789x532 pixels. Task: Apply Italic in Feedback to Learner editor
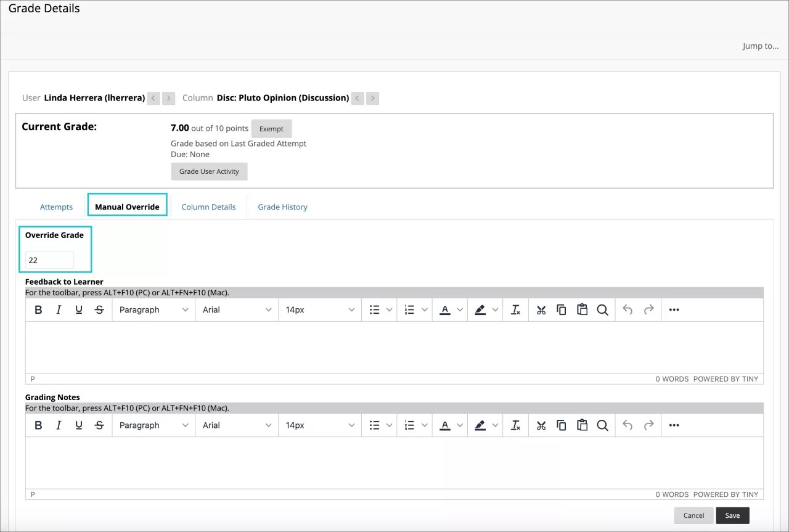59,310
